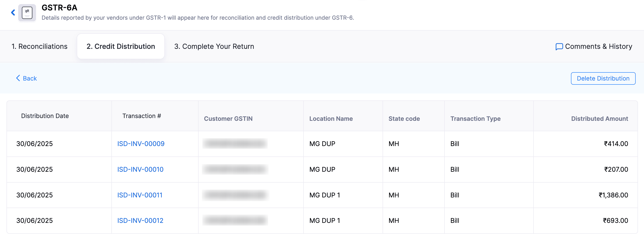644x243 pixels.
Task: Click the GSTR-6A document exchange icon
Action: [x=27, y=13]
